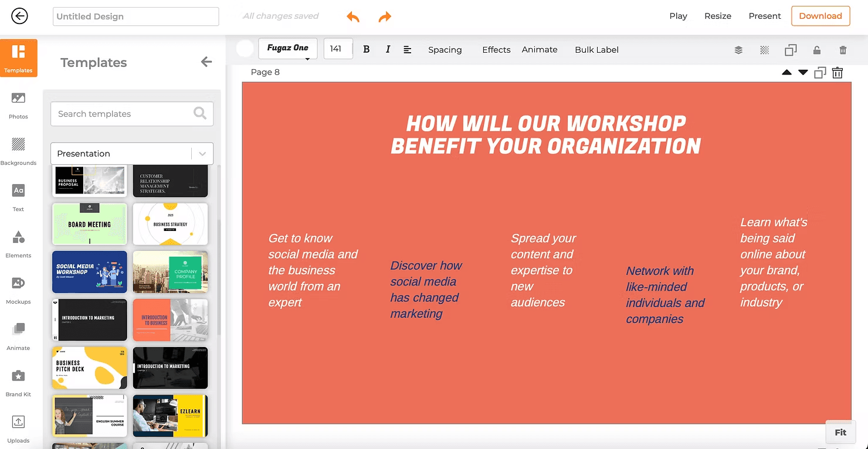868x449 pixels.
Task: Click the font size field showing 141
Action: point(338,49)
